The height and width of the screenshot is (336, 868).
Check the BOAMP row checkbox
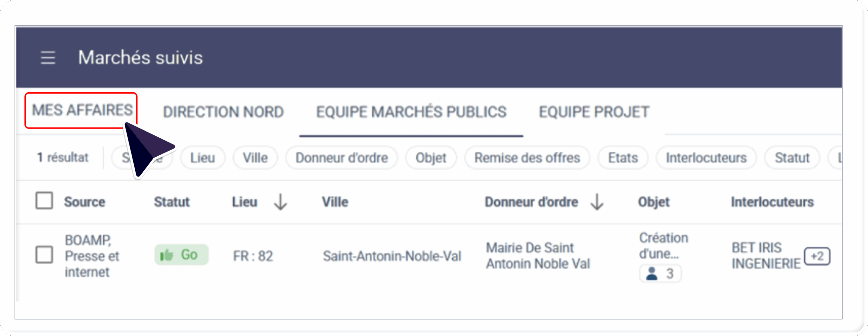click(44, 255)
